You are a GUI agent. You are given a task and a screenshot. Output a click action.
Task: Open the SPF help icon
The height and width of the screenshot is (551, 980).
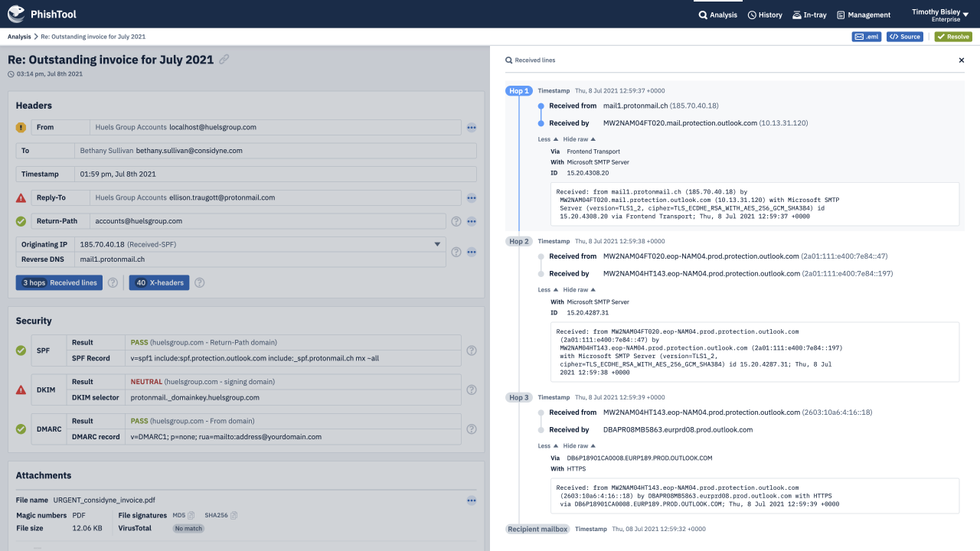[x=472, y=350]
